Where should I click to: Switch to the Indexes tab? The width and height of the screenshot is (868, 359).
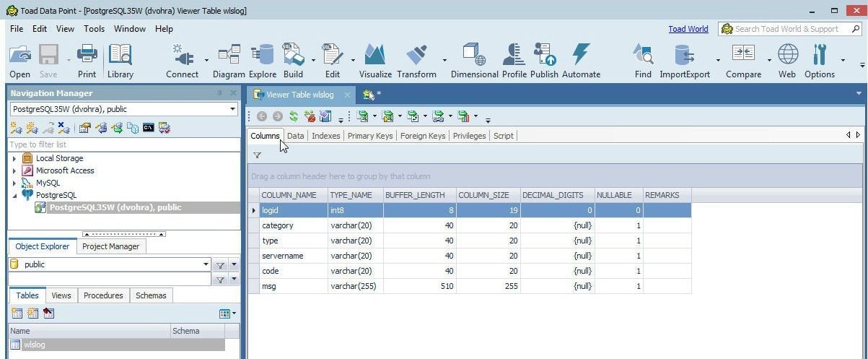pyautogui.click(x=325, y=136)
